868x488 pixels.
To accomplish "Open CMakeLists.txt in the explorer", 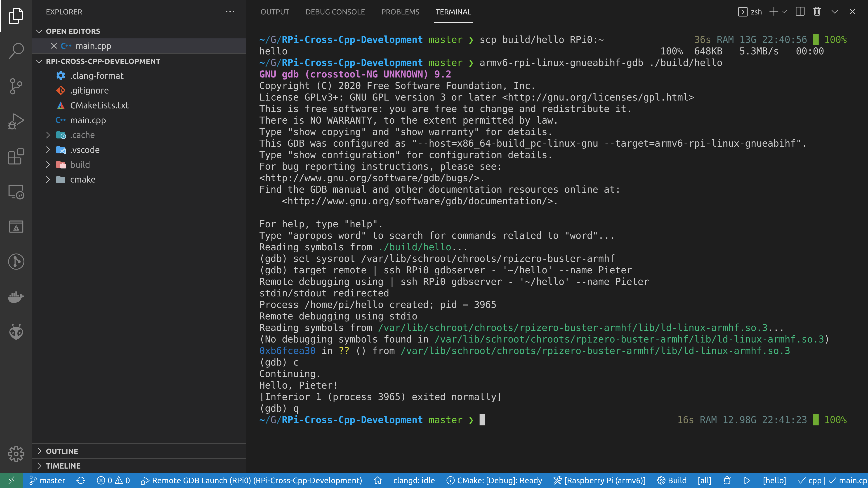I will 99,106.
